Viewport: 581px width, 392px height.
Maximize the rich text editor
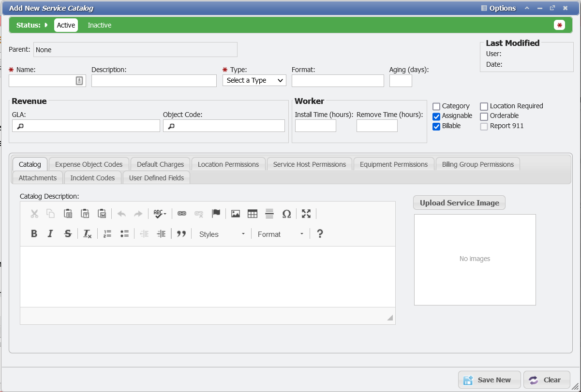click(x=306, y=213)
